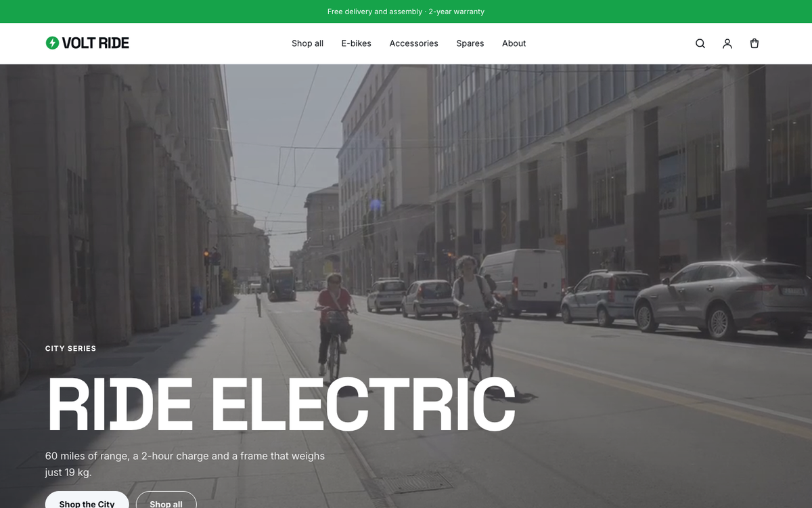The image size is (812, 508).
Task: Click the CITY SERIES label
Action: 70,348
